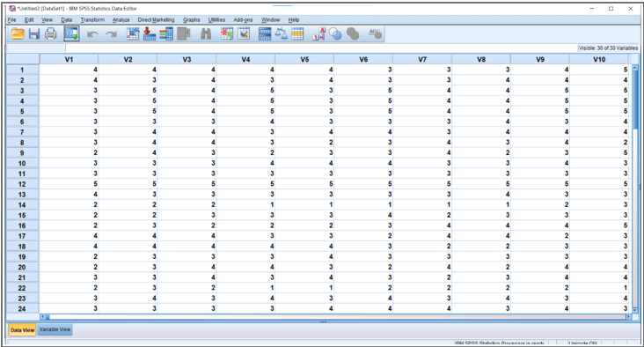
Task: Open the Direct Marketing menu
Action: 156,19
